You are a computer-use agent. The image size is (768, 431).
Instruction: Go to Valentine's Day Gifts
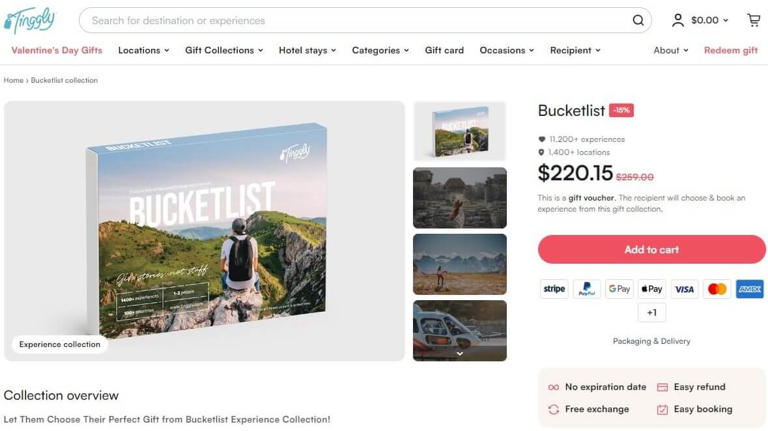57,50
